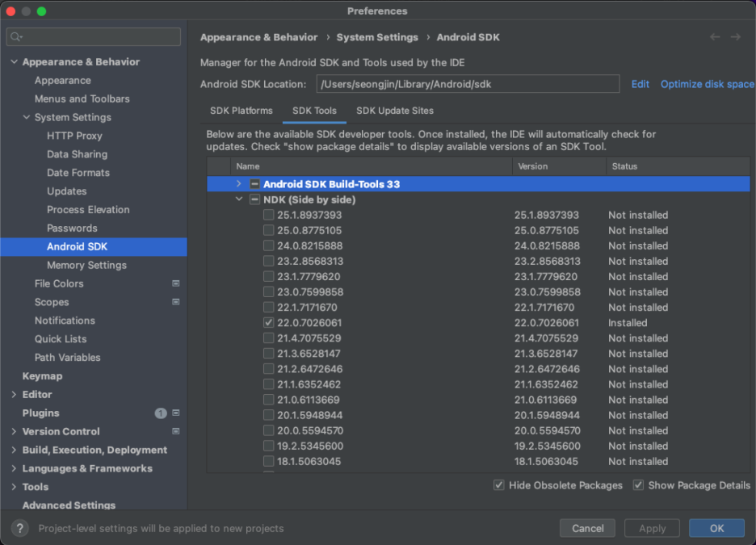Click Edit SDK location link

coord(640,84)
